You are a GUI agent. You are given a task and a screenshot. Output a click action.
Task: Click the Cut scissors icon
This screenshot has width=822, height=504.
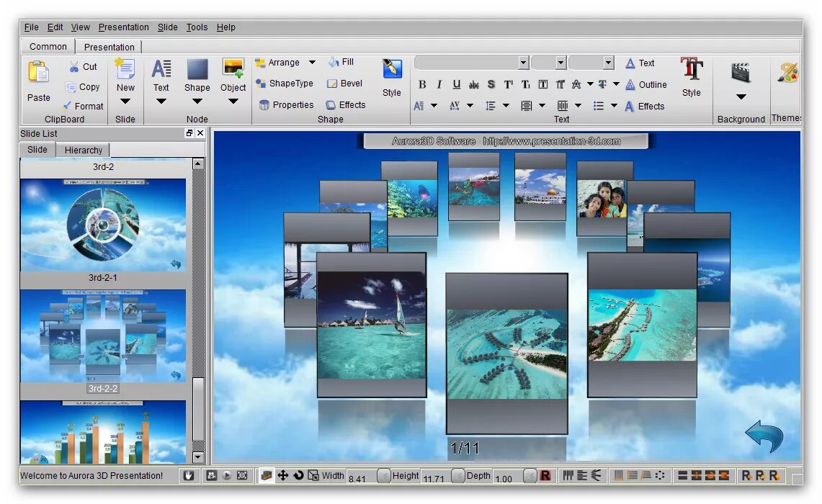(74, 66)
